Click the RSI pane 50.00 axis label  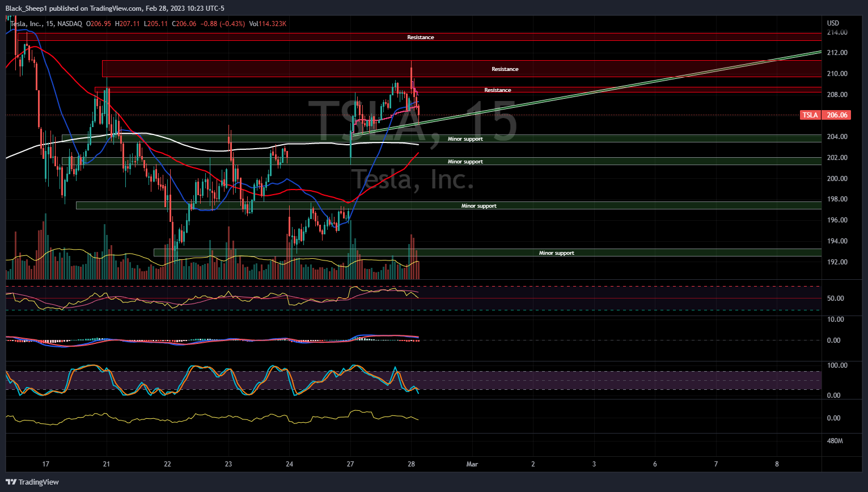coord(835,298)
